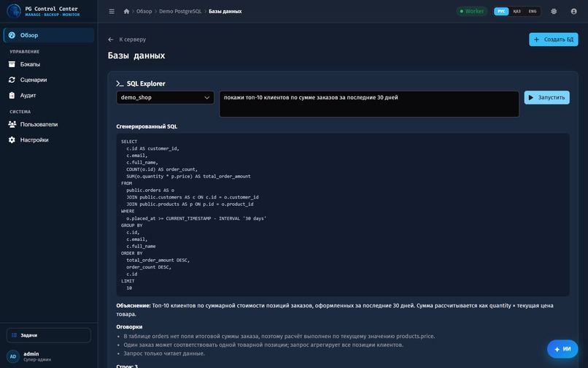The image size is (588, 368).
Task: Click the AD avatar badge
Action: click(12, 356)
